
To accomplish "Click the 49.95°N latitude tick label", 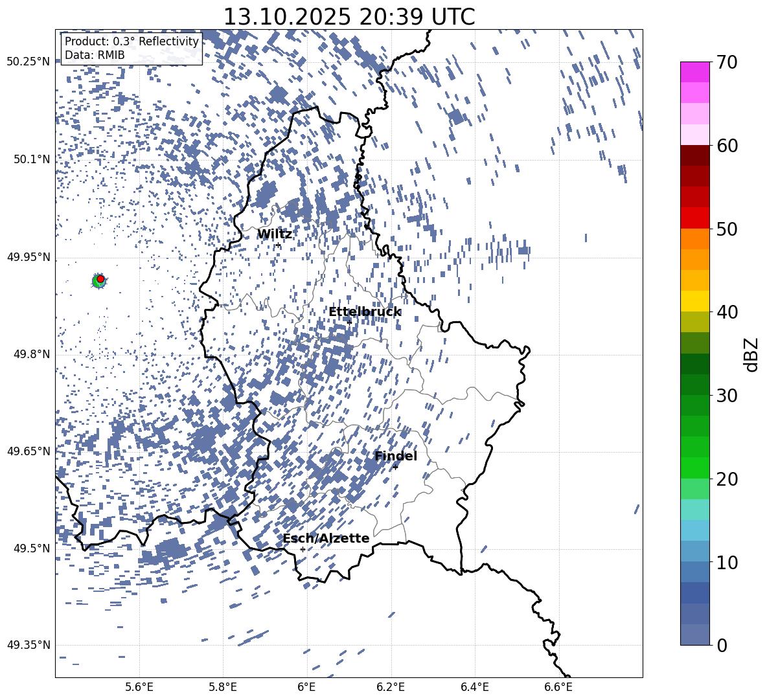I will point(29,256).
